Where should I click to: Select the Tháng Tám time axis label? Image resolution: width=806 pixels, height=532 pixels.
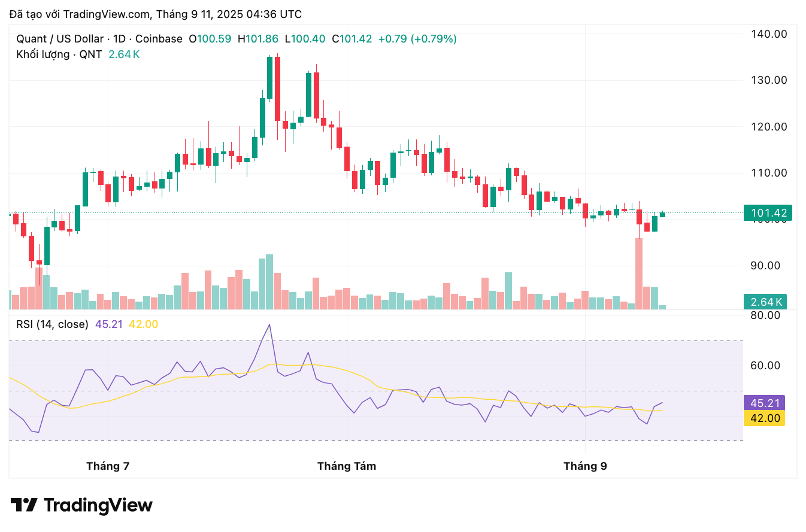click(x=347, y=466)
